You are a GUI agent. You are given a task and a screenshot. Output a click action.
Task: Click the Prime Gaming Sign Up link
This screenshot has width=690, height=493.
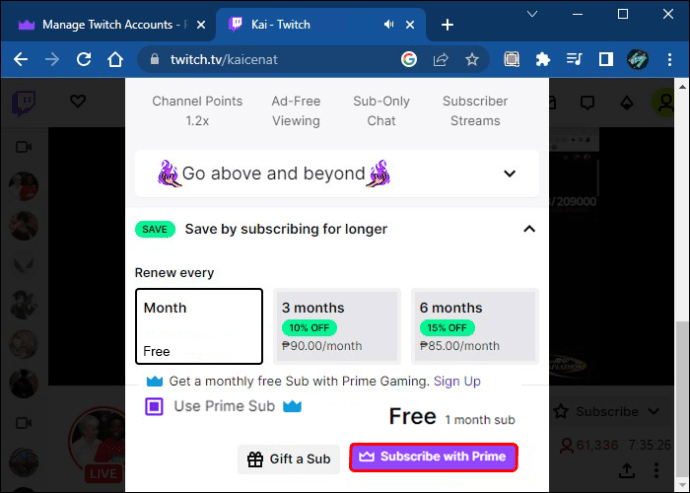[457, 381]
